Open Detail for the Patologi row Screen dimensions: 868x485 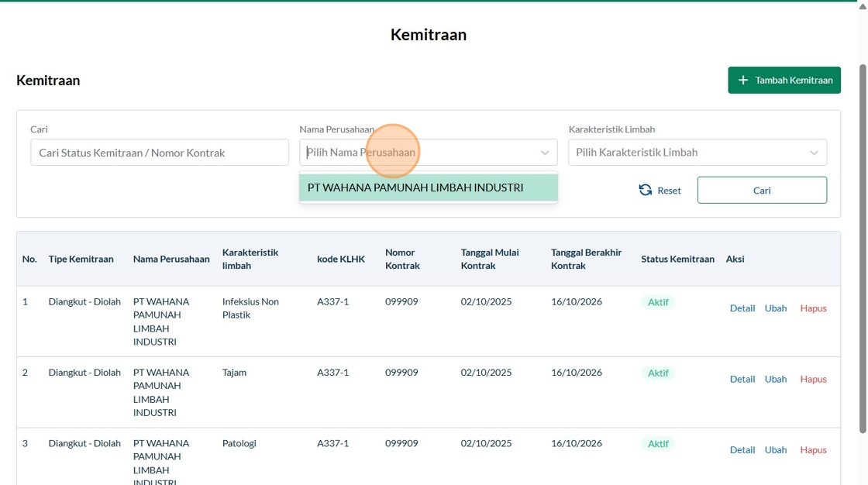(742, 450)
